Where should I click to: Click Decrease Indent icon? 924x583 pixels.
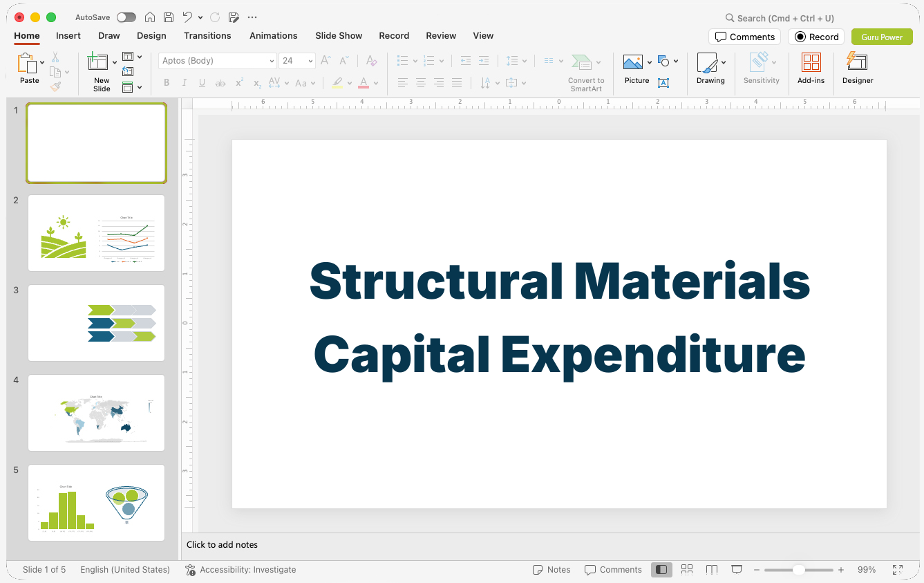tap(466, 61)
